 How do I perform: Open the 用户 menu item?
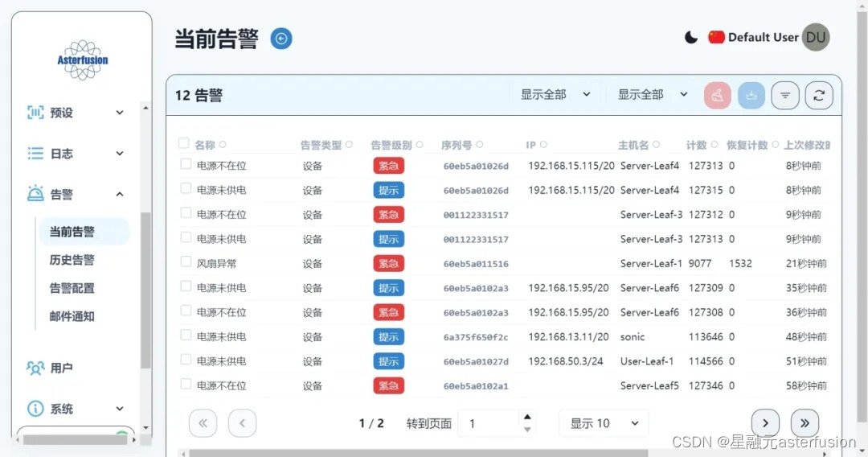61,368
